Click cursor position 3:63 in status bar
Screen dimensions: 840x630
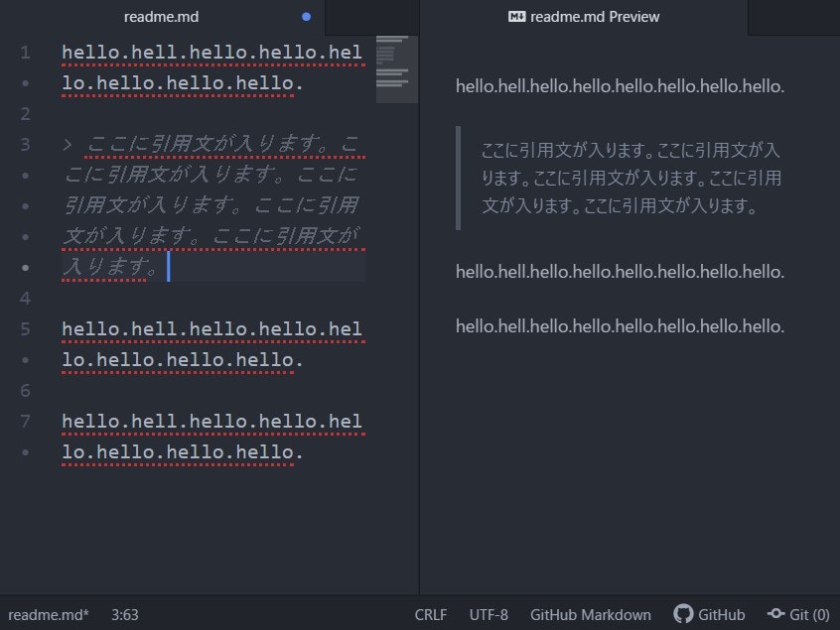point(125,614)
